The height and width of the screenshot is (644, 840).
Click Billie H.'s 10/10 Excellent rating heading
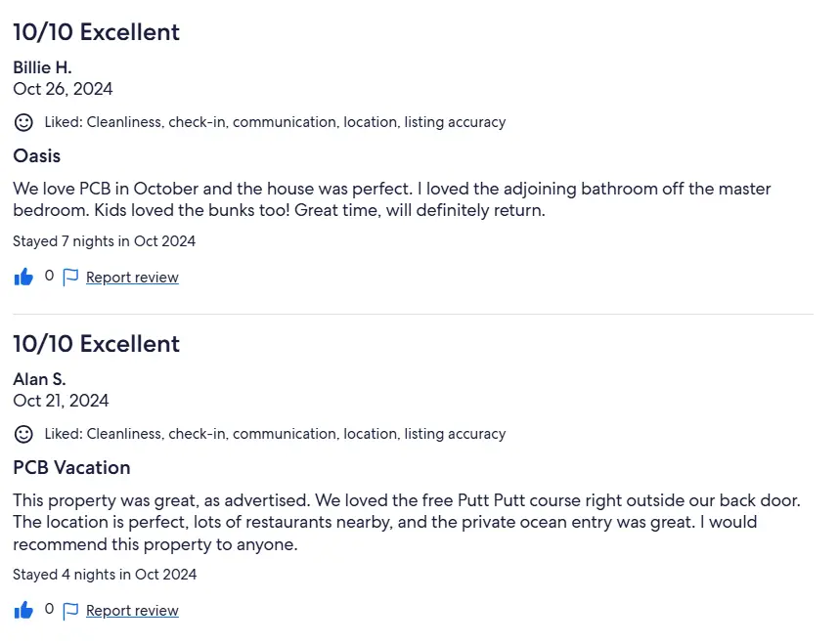97,32
